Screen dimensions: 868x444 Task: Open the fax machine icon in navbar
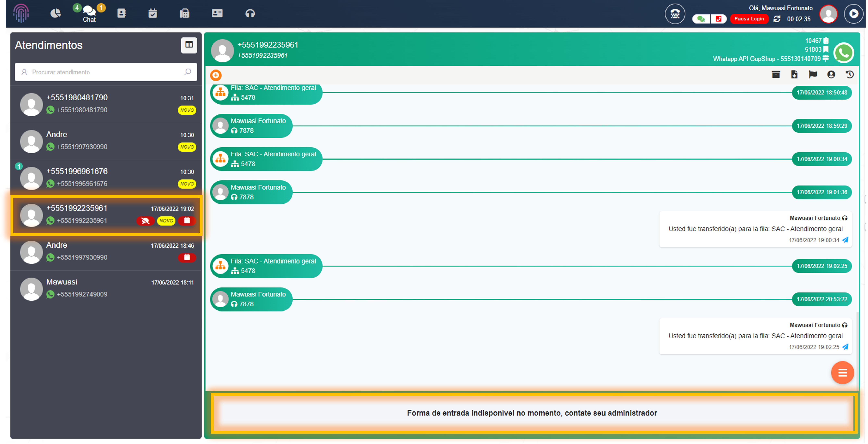click(184, 13)
